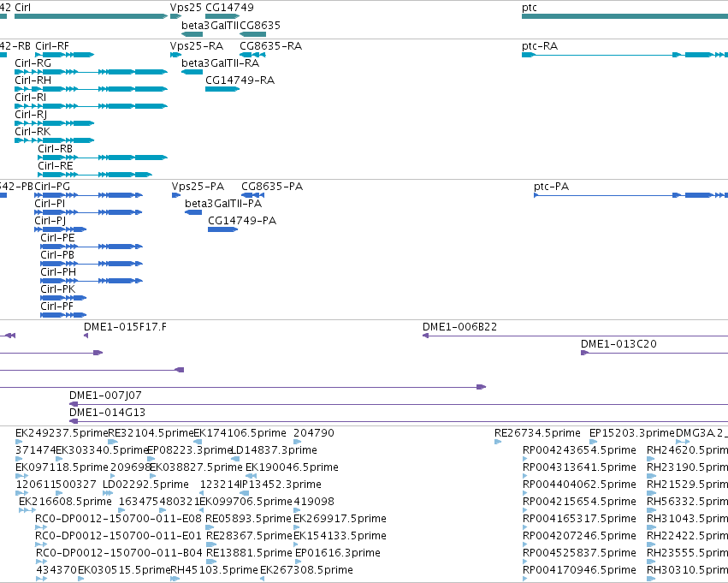Select the CG14749-RA transcript label
Viewport: 728px width, 583px height.
coord(240,80)
